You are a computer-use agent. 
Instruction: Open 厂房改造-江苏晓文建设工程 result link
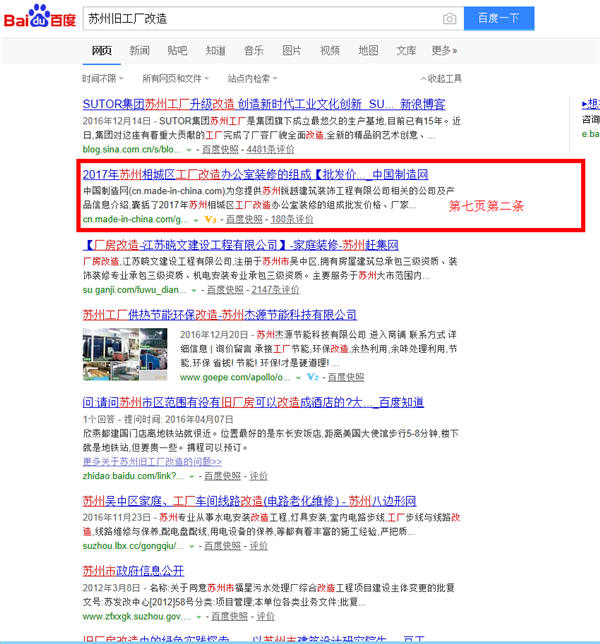[241, 245]
